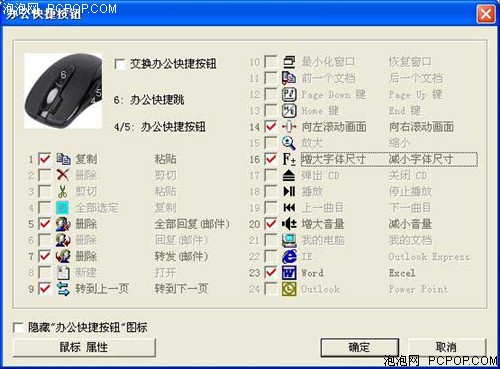Click the mouse product image
500x369 pixels.
(63, 91)
